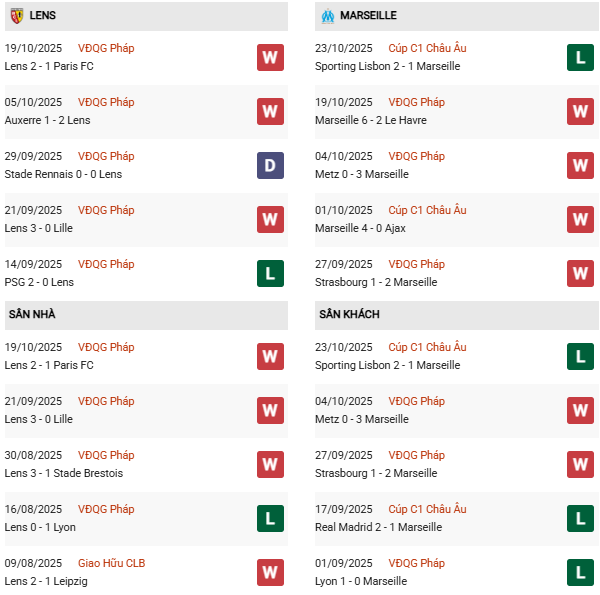Click the Marseille club logo icon

point(328,16)
